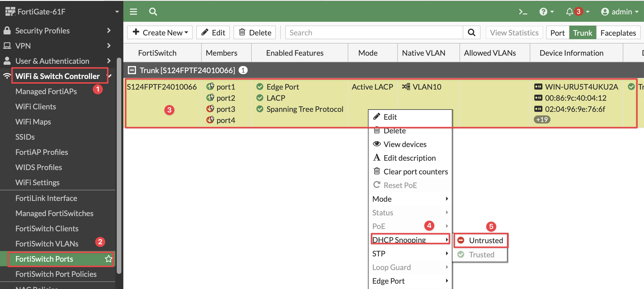The image size is (644, 289).
Task: Expand the Security Profiles menu
Action: (x=109, y=30)
